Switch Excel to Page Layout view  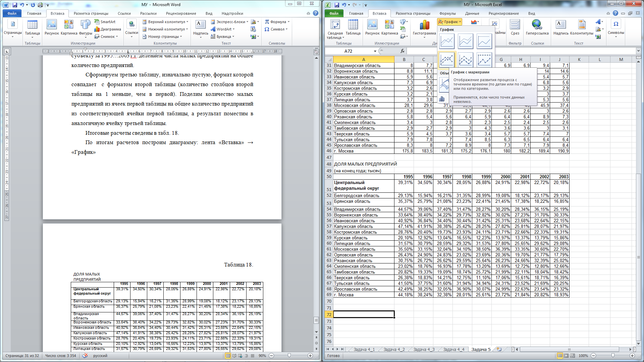(566, 356)
